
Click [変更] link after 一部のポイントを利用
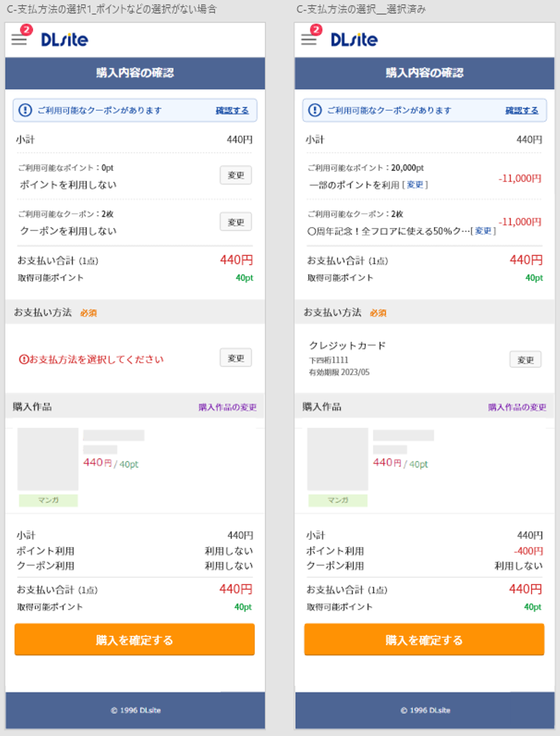[x=415, y=185]
